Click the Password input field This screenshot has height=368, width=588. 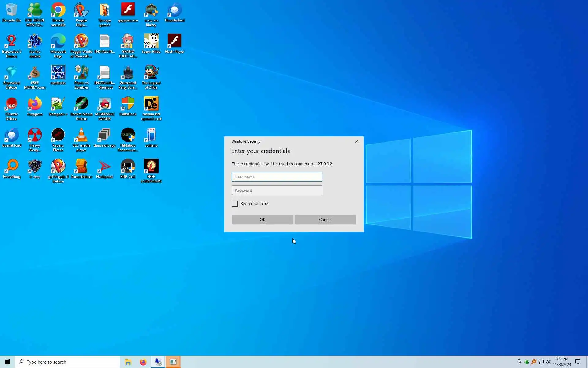277,190
